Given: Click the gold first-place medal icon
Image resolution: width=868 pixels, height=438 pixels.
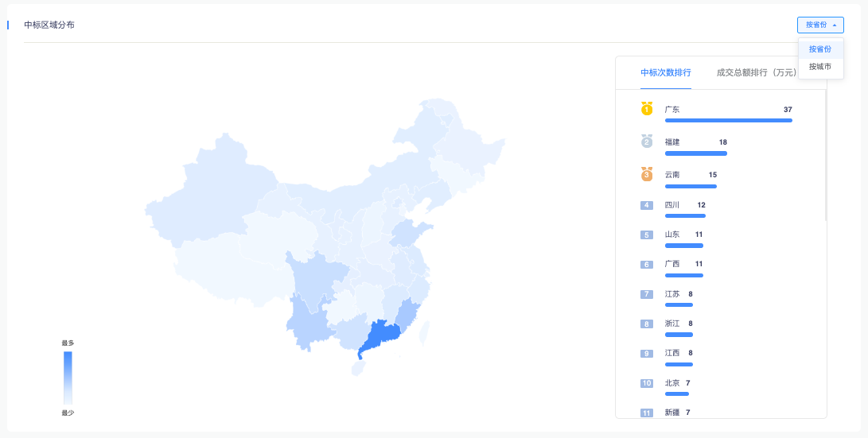Looking at the screenshot, I should pos(647,109).
